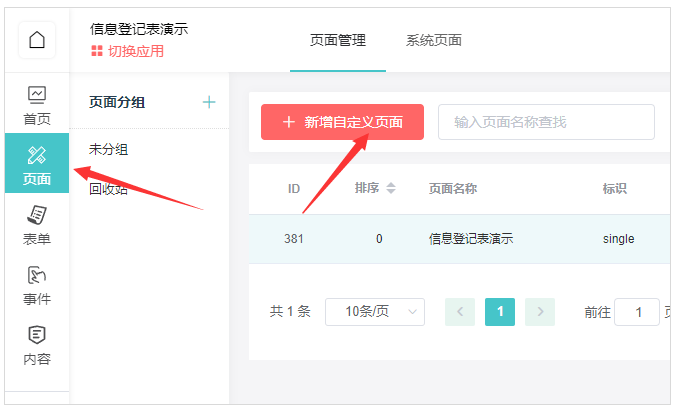Go to the next page arrow
This screenshot has width=679, height=407.
[540, 312]
